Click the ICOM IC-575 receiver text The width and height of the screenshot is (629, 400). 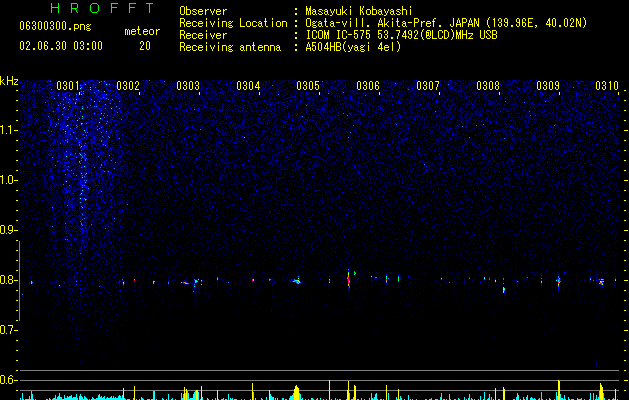401,35
